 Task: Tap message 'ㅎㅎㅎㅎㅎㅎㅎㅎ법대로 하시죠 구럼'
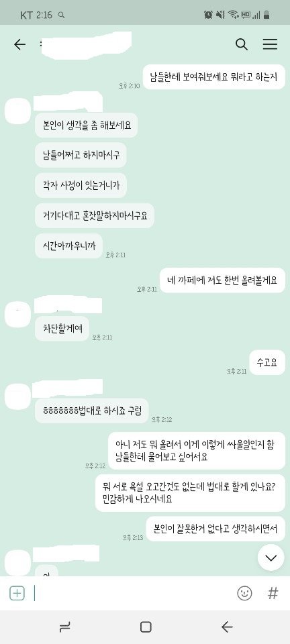91,411
